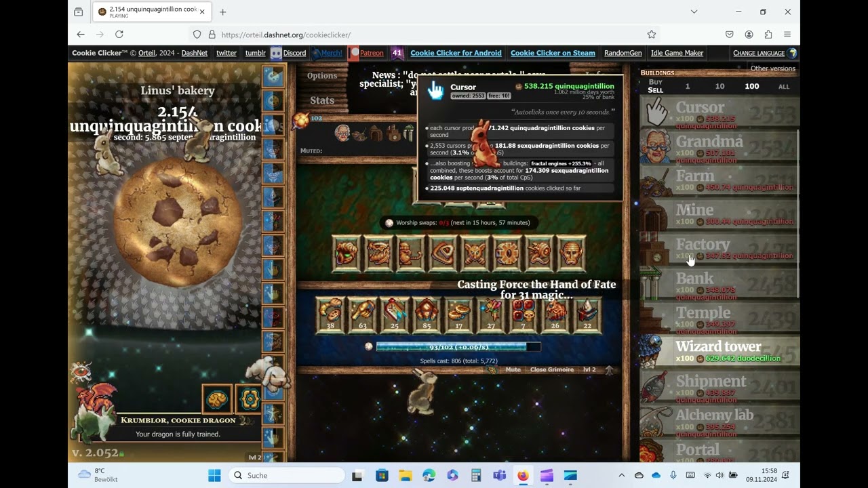Cast the spell costing 17 magic

pyautogui.click(x=459, y=315)
